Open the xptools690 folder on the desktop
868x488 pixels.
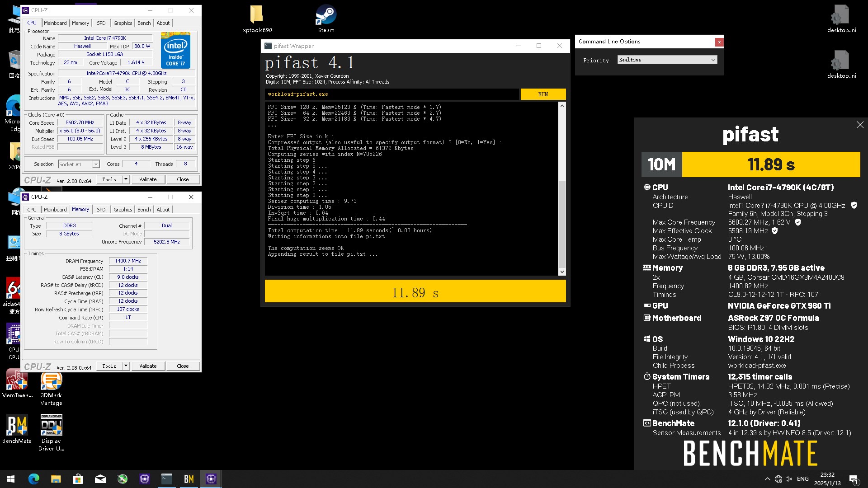pyautogui.click(x=257, y=19)
